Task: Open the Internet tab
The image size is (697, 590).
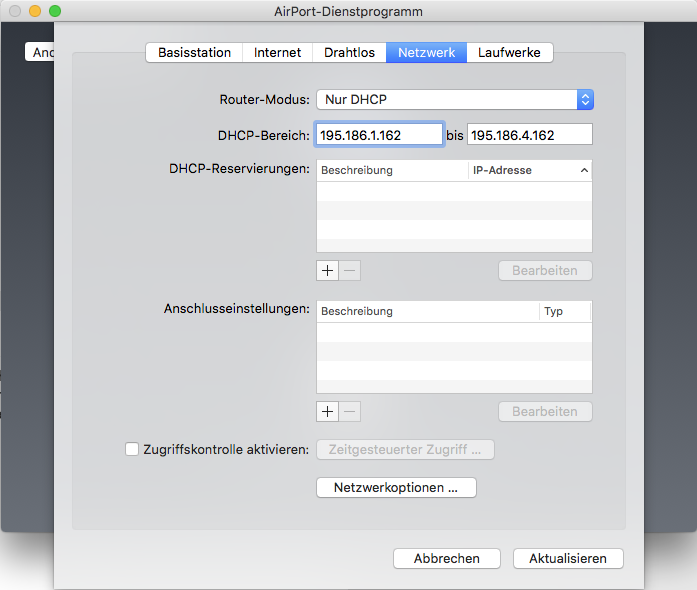Action: point(277,52)
